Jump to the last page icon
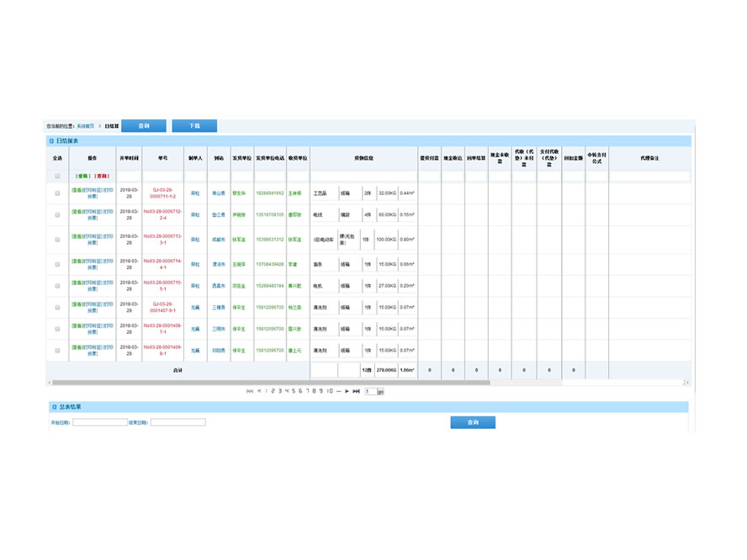 click(x=357, y=391)
